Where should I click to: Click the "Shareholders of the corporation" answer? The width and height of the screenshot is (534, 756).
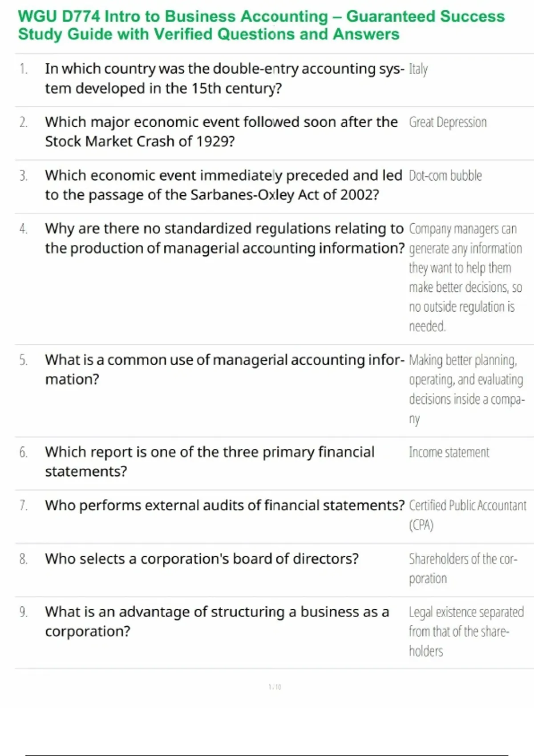pyautogui.click(x=463, y=568)
